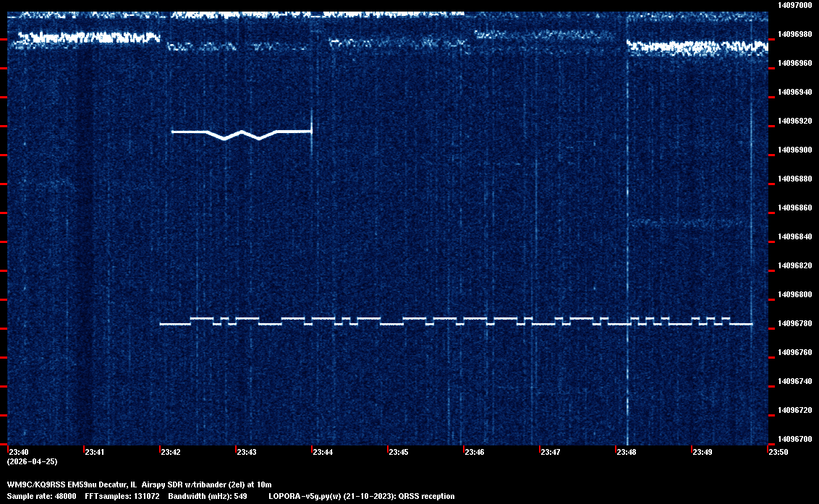Viewport: 819px width, 504px height.
Task: Click the 14097000 frequency label
Action: [795, 5]
